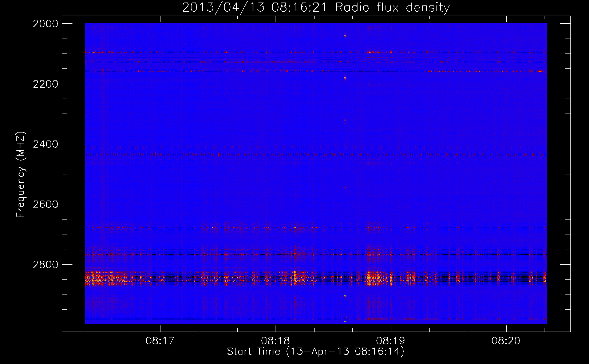Image resolution: width=589 pixels, height=364 pixels.
Task: Click the 08:18 time tick label
Action: click(x=276, y=341)
